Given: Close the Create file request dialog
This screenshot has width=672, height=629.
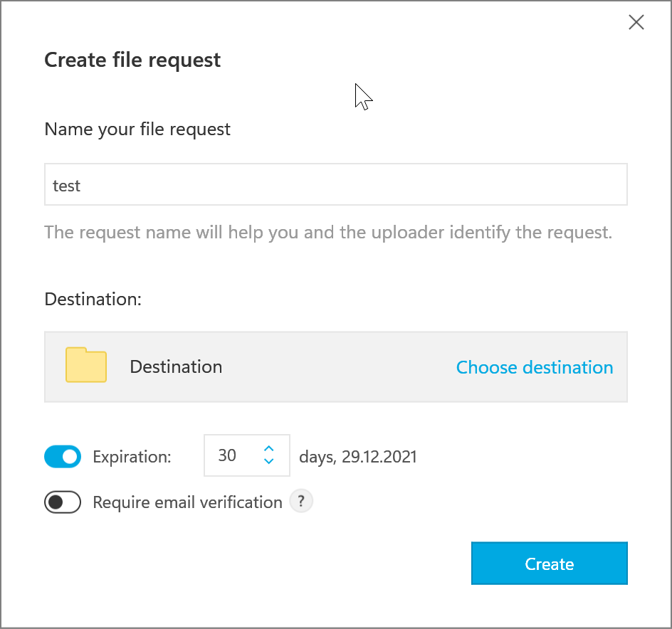Looking at the screenshot, I should [636, 22].
